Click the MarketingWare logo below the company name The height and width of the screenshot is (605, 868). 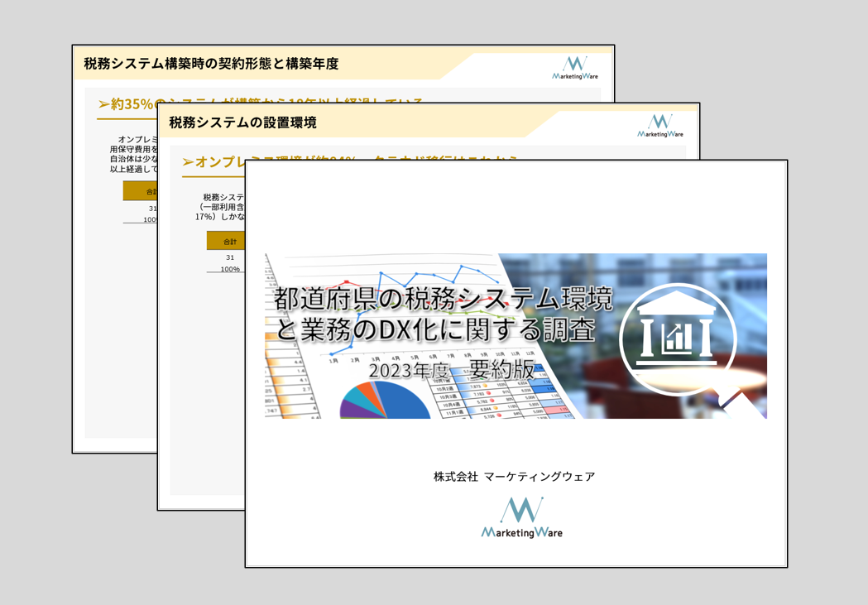point(522,518)
